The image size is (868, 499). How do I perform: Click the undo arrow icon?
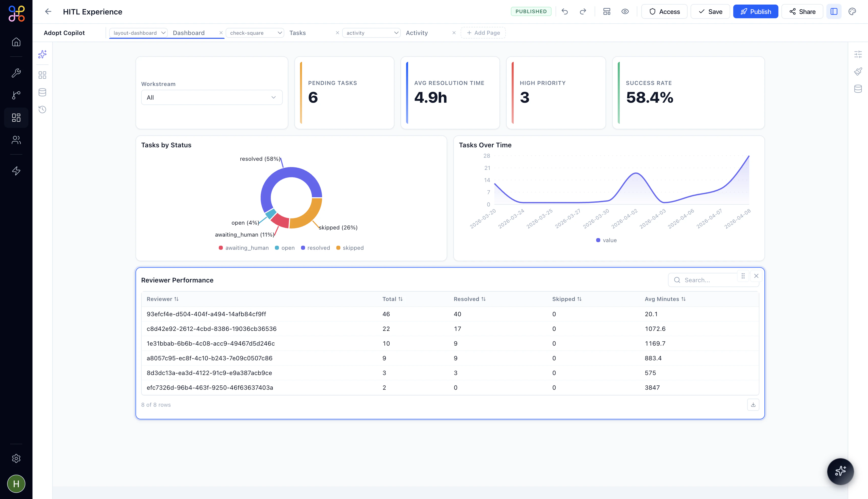[x=565, y=12]
